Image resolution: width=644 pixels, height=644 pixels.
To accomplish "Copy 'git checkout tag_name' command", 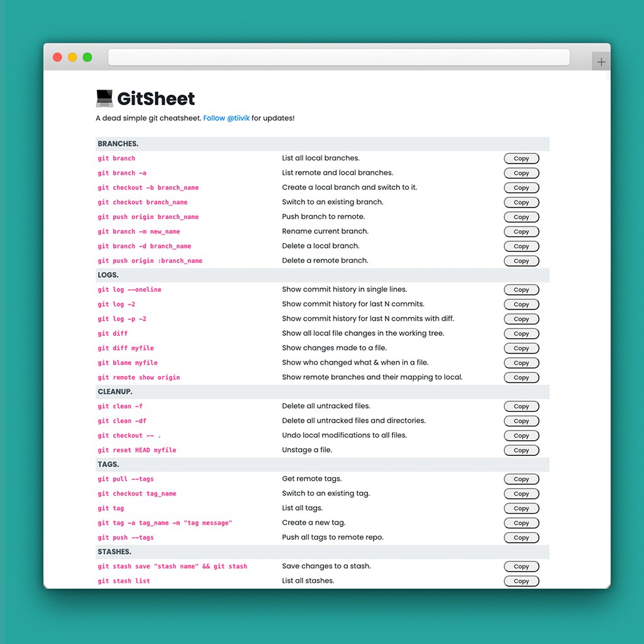I will click(x=521, y=494).
